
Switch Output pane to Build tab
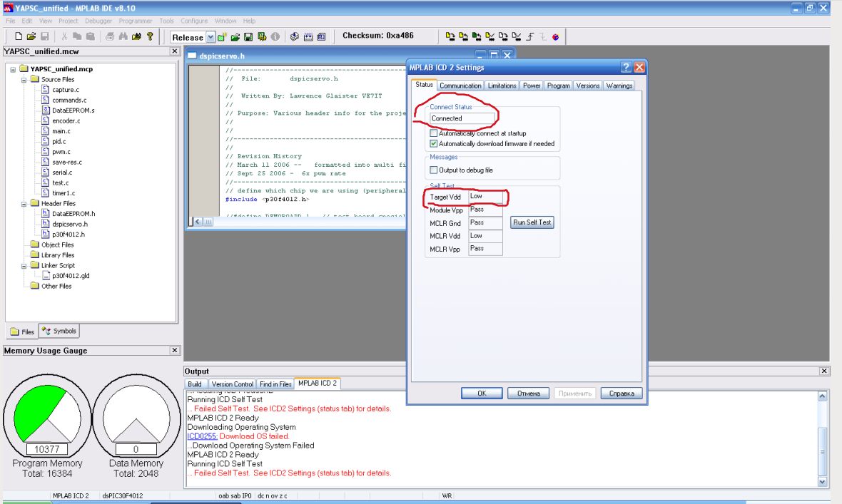tap(194, 384)
